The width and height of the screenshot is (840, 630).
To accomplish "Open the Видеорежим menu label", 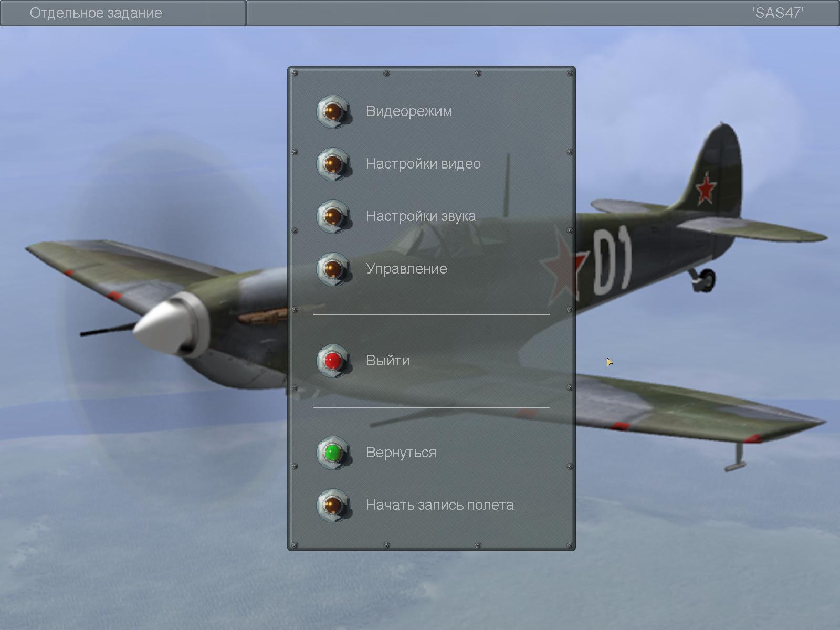I will pos(409,111).
